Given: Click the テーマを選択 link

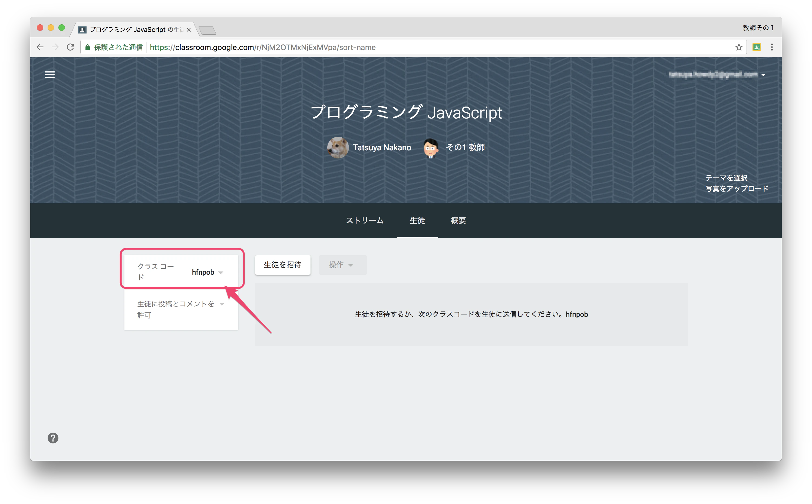Looking at the screenshot, I should click(x=726, y=178).
